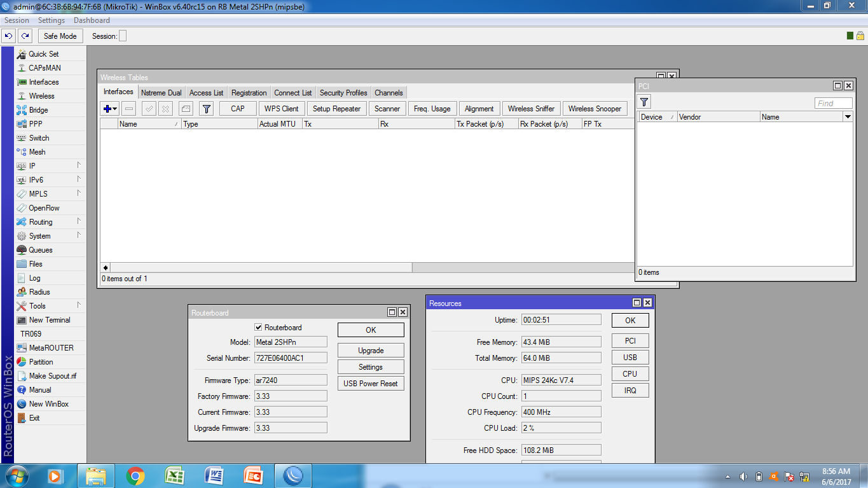Screen dimensions: 868x488
Task: Click the remove (minus) button in Wireless Tables
Action: (129, 109)
